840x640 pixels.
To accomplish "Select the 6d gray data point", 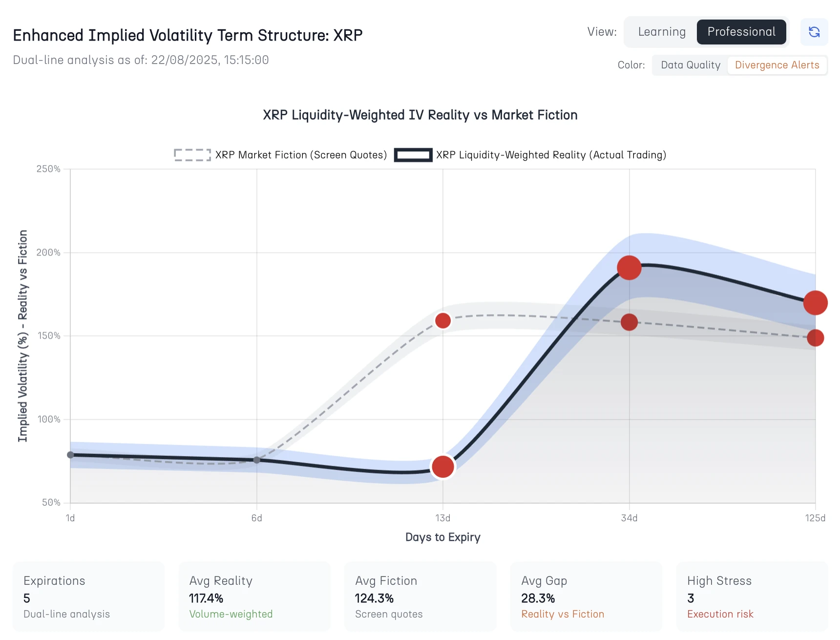I will pyautogui.click(x=257, y=460).
